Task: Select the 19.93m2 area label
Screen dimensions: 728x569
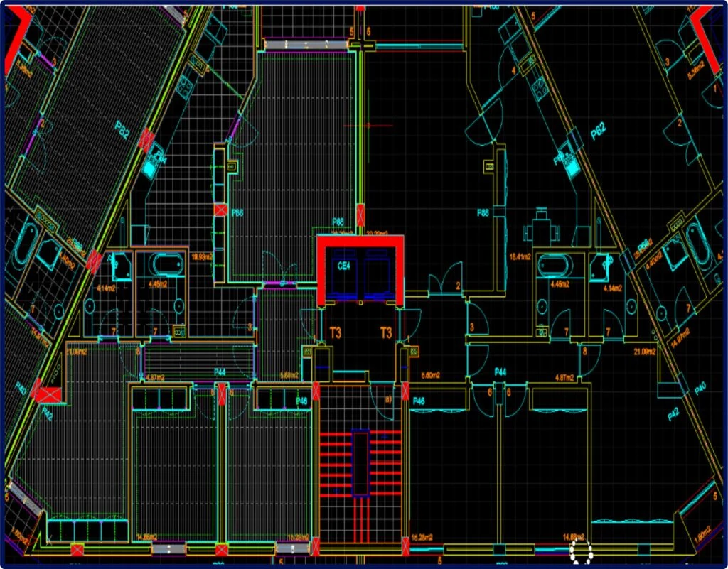Action: pyautogui.click(x=203, y=256)
